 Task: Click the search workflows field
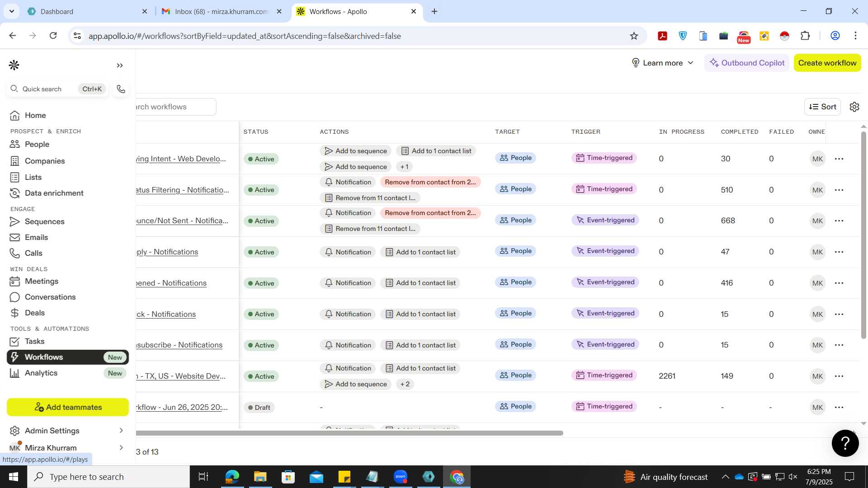click(176, 107)
